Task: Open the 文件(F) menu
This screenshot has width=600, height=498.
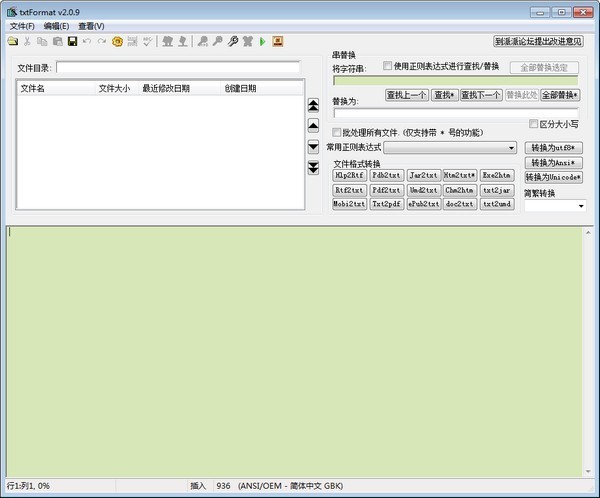Action: 22,25
